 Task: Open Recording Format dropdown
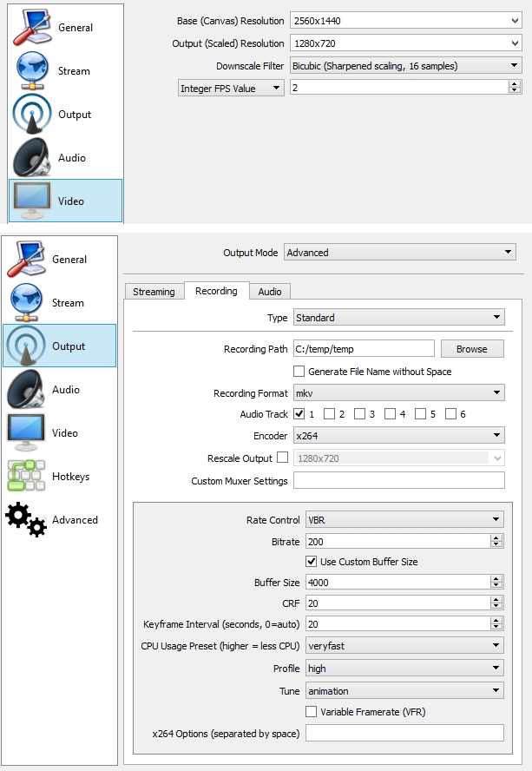[x=398, y=392]
